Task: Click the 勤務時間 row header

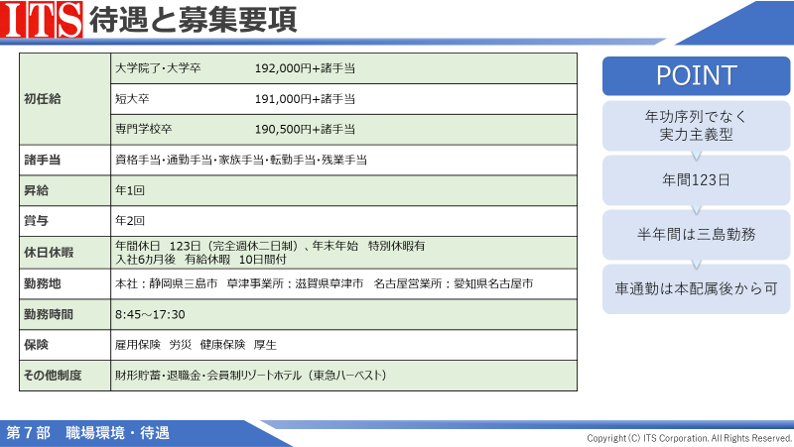Action: (x=65, y=314)
